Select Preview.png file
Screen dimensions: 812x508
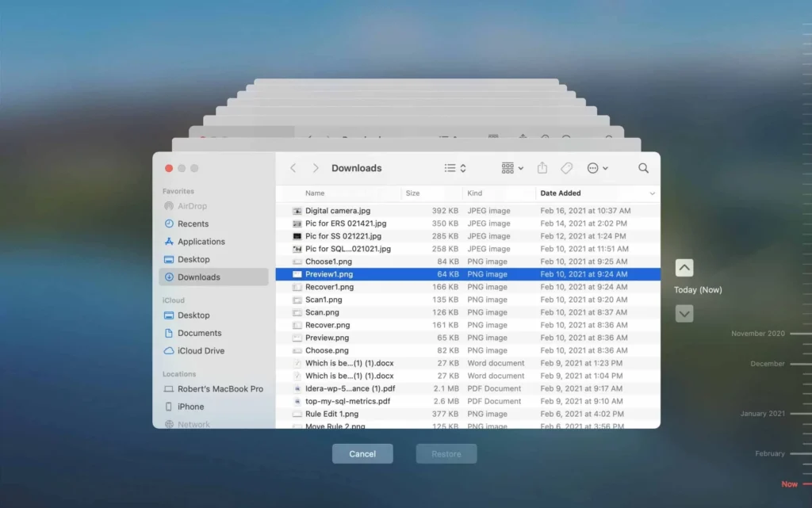(468, 338)
